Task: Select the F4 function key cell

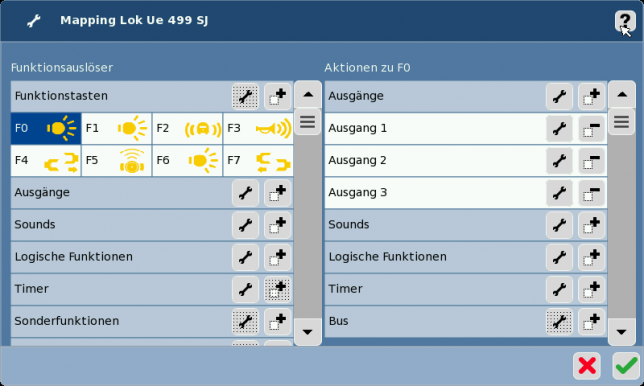Action: 46,161
